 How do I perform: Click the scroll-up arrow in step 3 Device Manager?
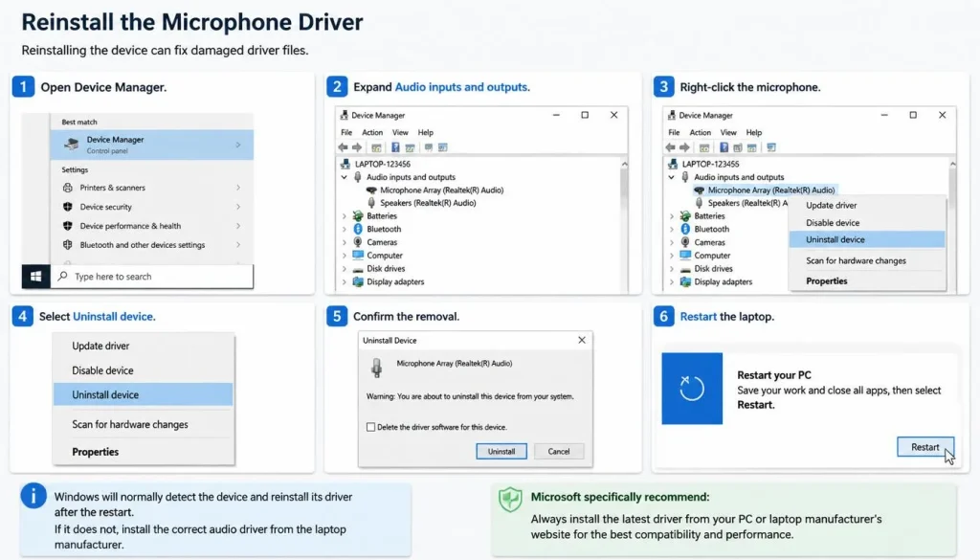pos(952,164)
